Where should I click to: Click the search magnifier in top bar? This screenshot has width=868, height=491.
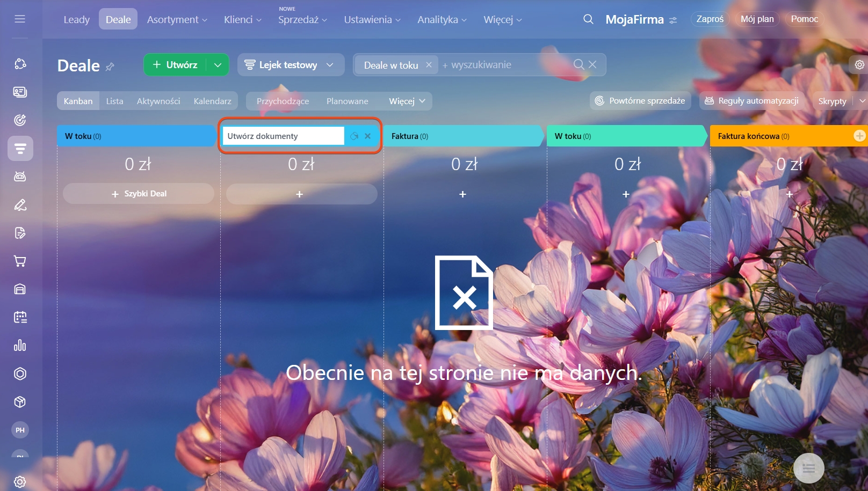click(588, 19)
